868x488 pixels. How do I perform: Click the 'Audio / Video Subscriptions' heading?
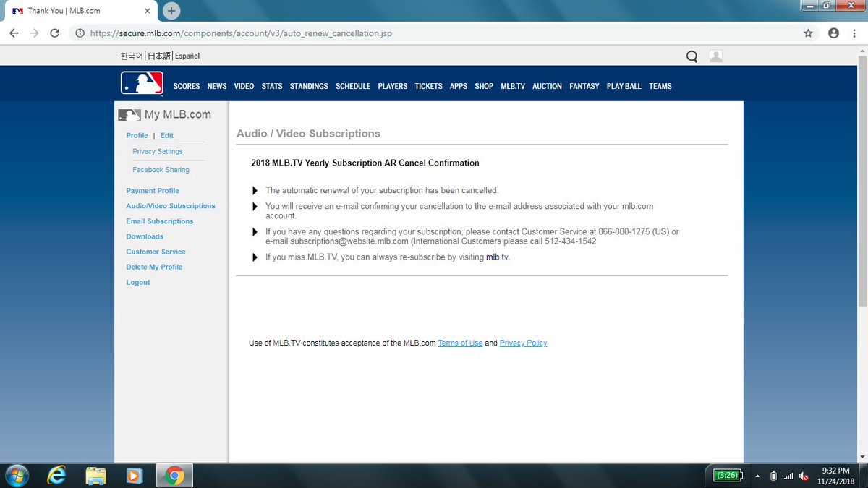[x=308, y=134]
